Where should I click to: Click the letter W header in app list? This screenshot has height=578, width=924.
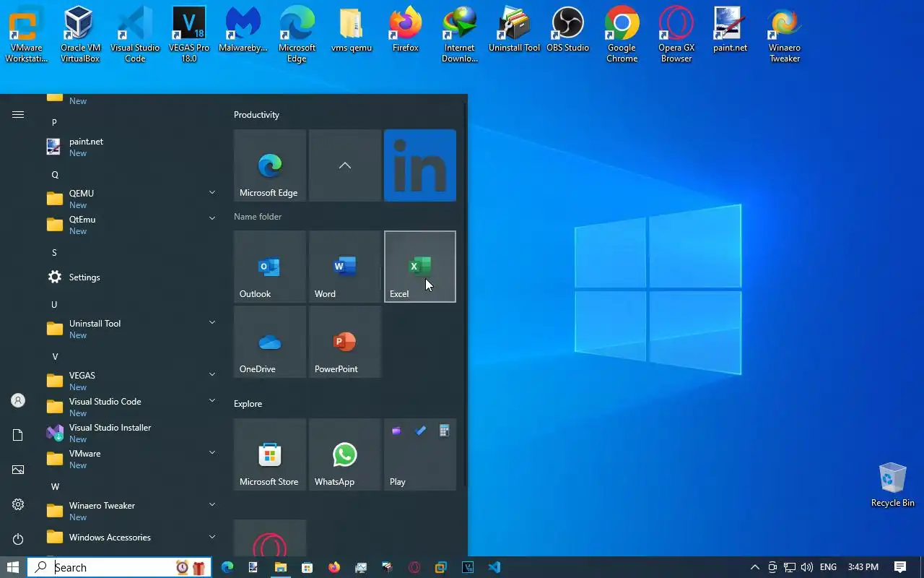54,487
